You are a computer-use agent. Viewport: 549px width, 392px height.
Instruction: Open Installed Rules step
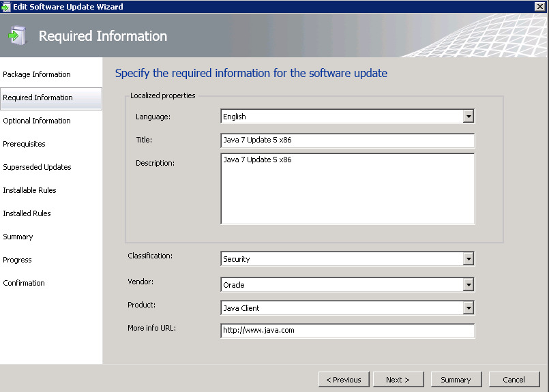point(27,213)
